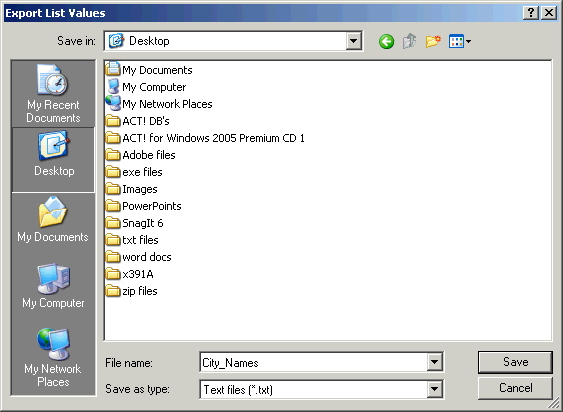Select Desktop in the Places bar

pos(53,159)
